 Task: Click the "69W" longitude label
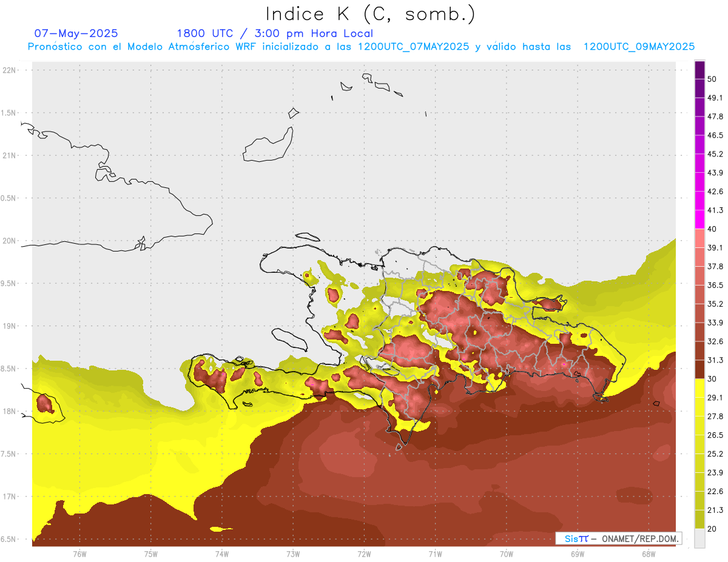578,554
